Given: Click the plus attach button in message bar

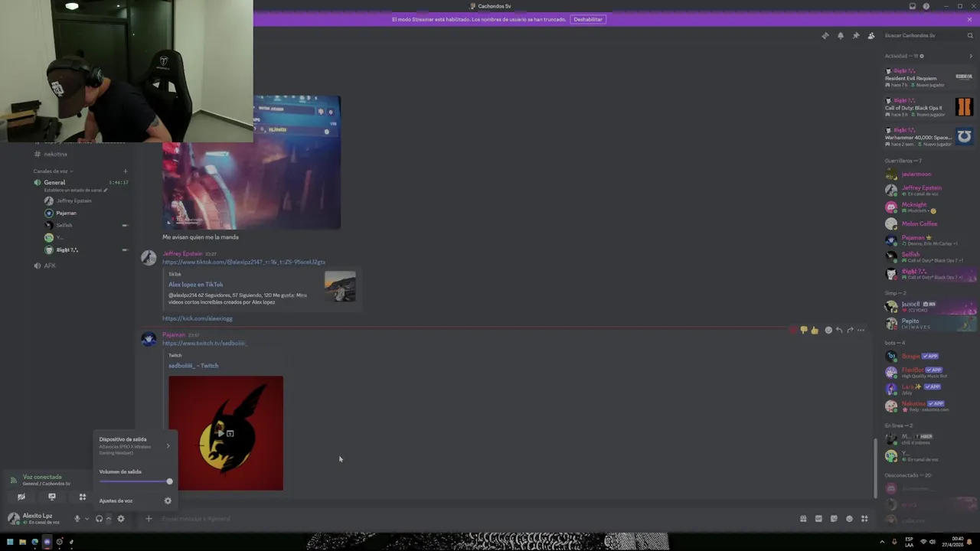Looking at the screenshot, I should pos(149,519).
